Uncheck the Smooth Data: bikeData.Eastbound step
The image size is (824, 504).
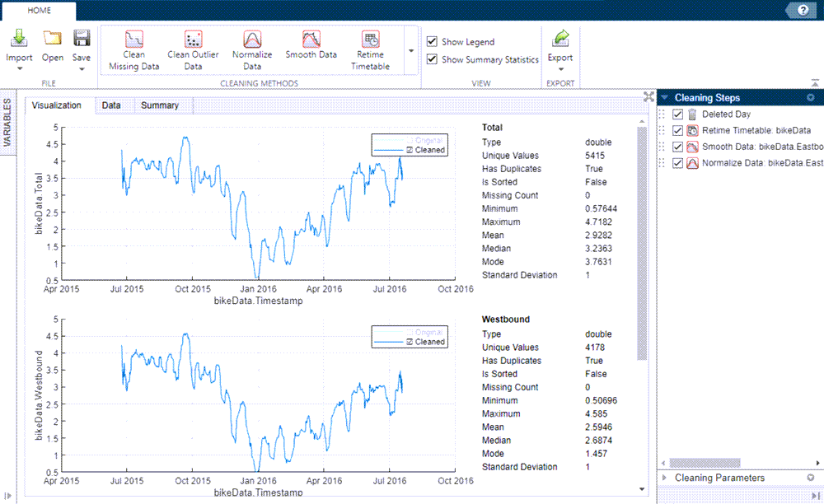point(677,147)
